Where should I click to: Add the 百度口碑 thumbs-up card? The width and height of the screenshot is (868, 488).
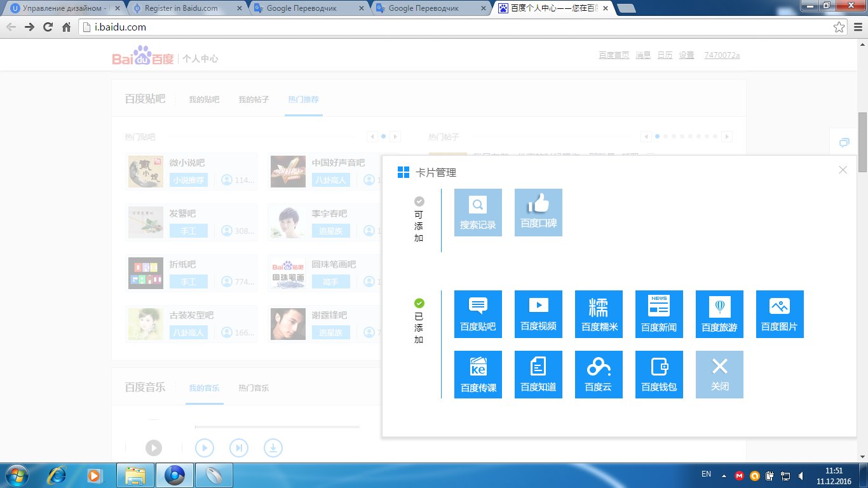(x=538, y=212)
